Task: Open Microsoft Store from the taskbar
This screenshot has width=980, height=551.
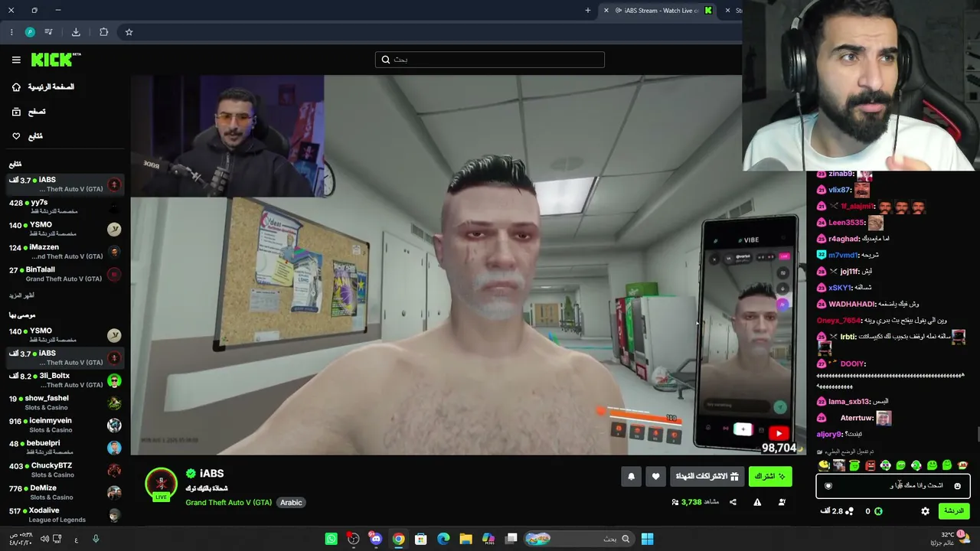Action: pyautogui.click(x=420, y=539)
